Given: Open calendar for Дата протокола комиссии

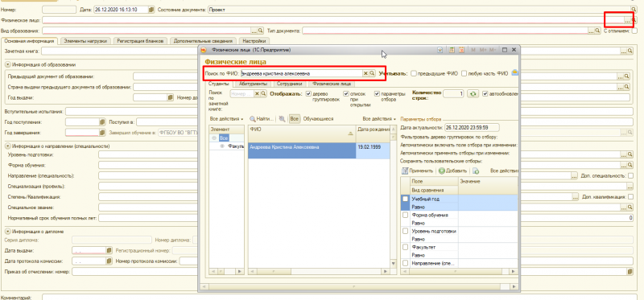Looking at the screenshot, I should point(109,261).
